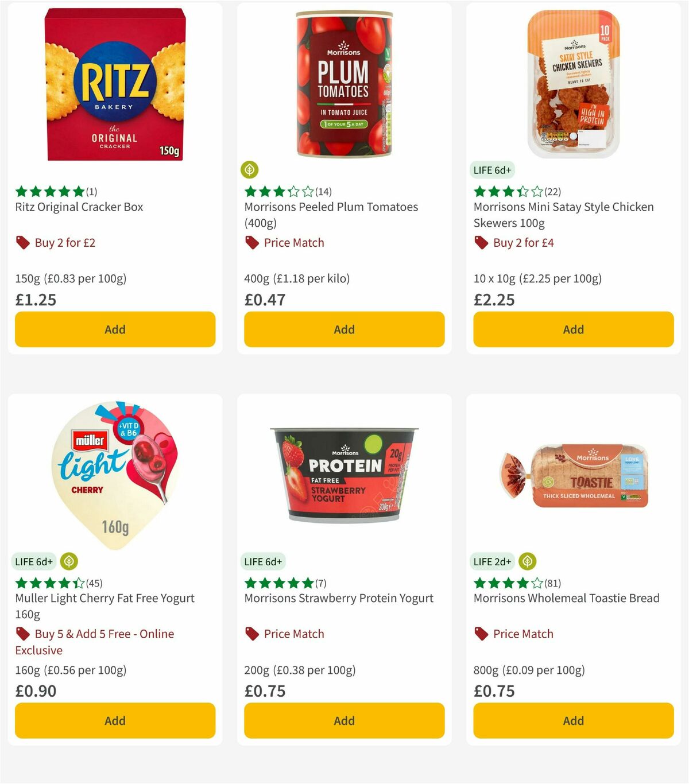View the 22 reviews for Chicken Skewers
Viewport: 689px width, 784px height.
(x=552, y=192)
